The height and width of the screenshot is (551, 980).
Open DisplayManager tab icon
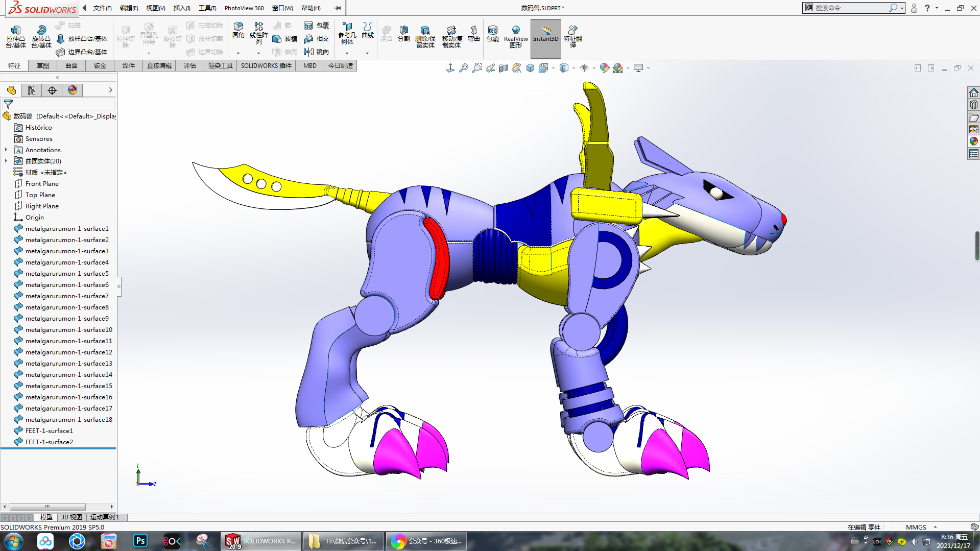73,90
